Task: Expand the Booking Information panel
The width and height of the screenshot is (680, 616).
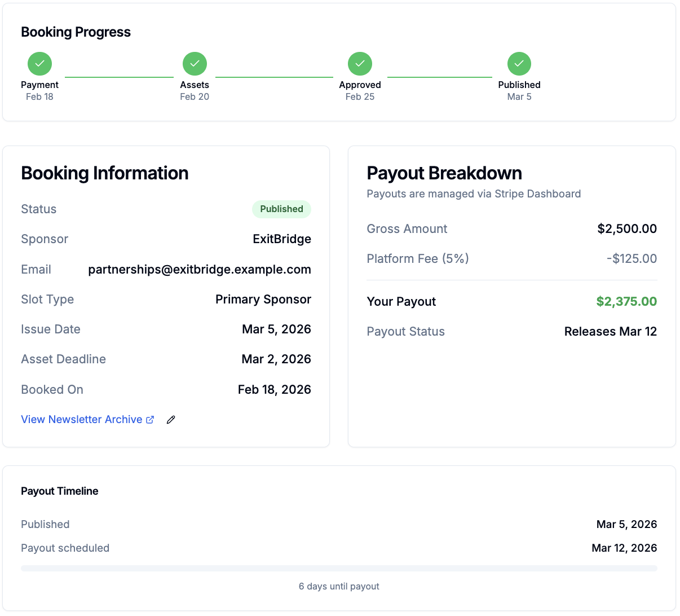Action: point(104,173)
